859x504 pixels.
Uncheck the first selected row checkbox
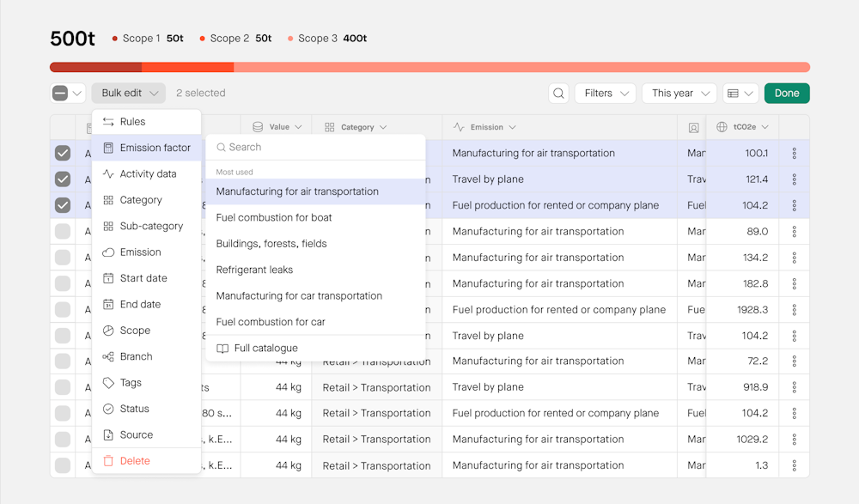pyautogui.click(x=63, y=154)
